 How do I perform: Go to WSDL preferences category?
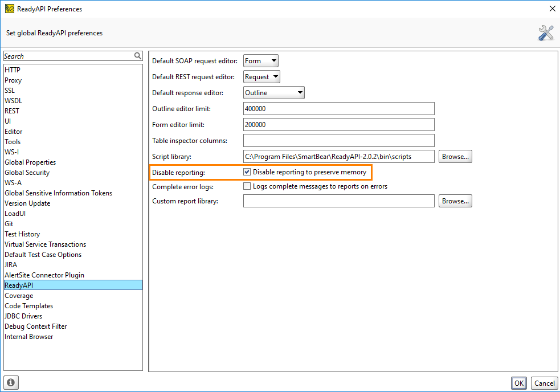73,101
